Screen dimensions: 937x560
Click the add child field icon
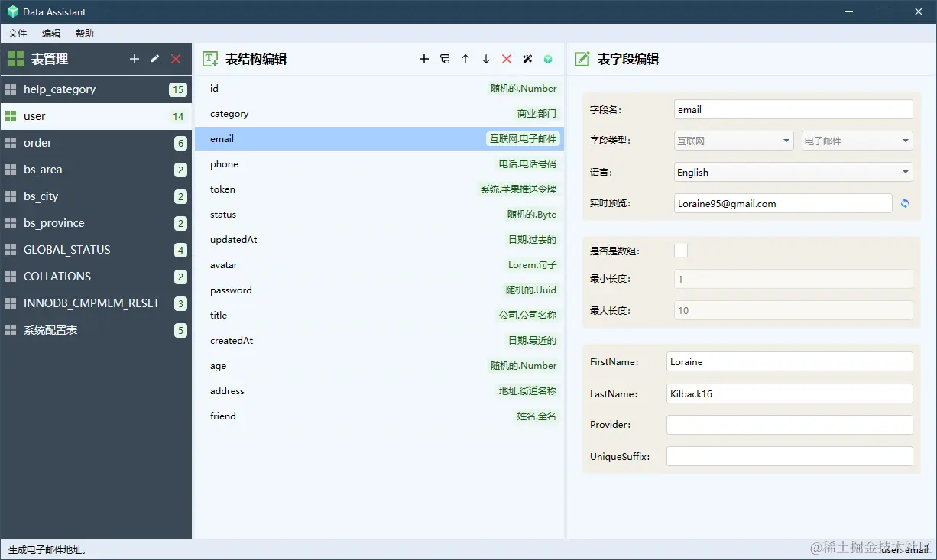tap(445, 59)
